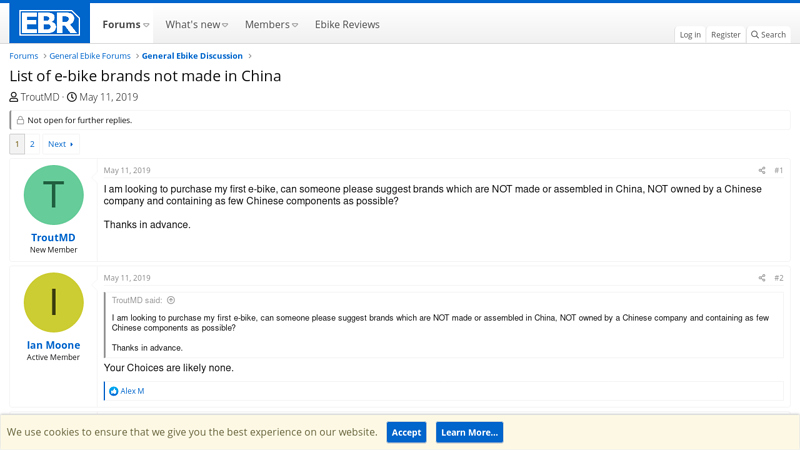The width and height of the screenshot is (800, 450).
Task: Click the Next page button
Action: coord(60,144)
